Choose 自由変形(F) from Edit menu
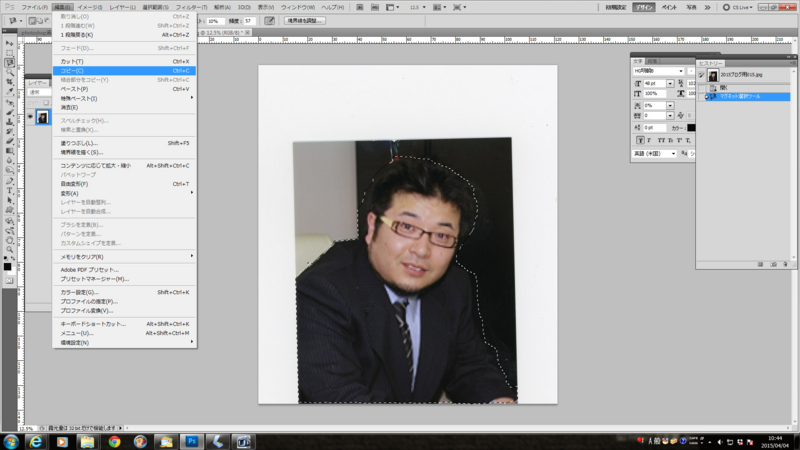Image resolution: width=800 pixels, height=450 pixels. [x=124, y=184]
